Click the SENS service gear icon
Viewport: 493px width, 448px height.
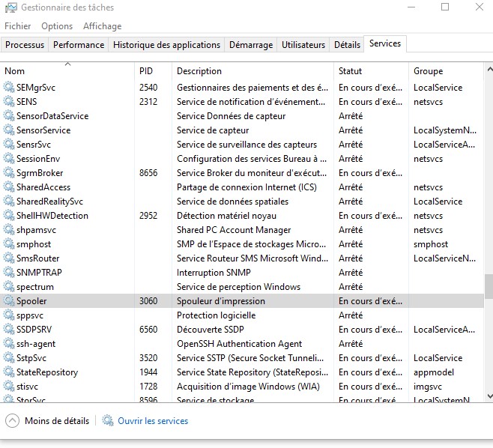(9, 102)
